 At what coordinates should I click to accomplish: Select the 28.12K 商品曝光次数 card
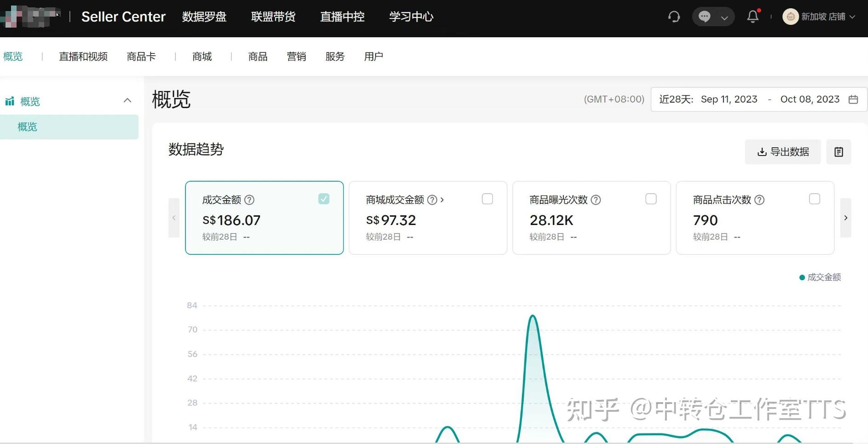(x=591, y=218)
